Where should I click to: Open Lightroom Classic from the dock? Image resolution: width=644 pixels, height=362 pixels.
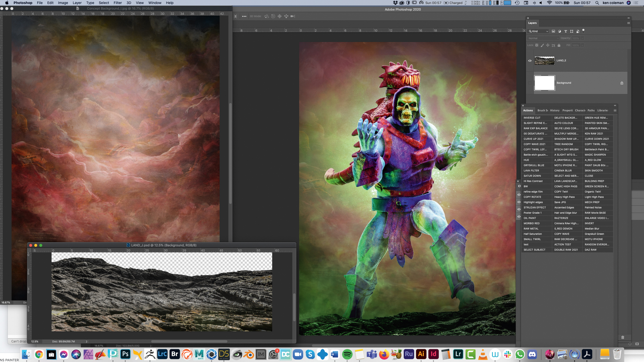click(x=162, y=354)
